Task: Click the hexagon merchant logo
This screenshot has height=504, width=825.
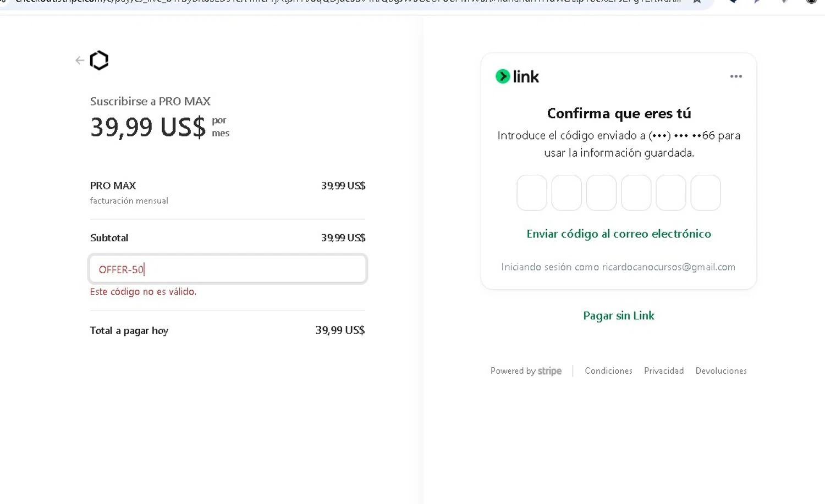Action: coord(99,60)
